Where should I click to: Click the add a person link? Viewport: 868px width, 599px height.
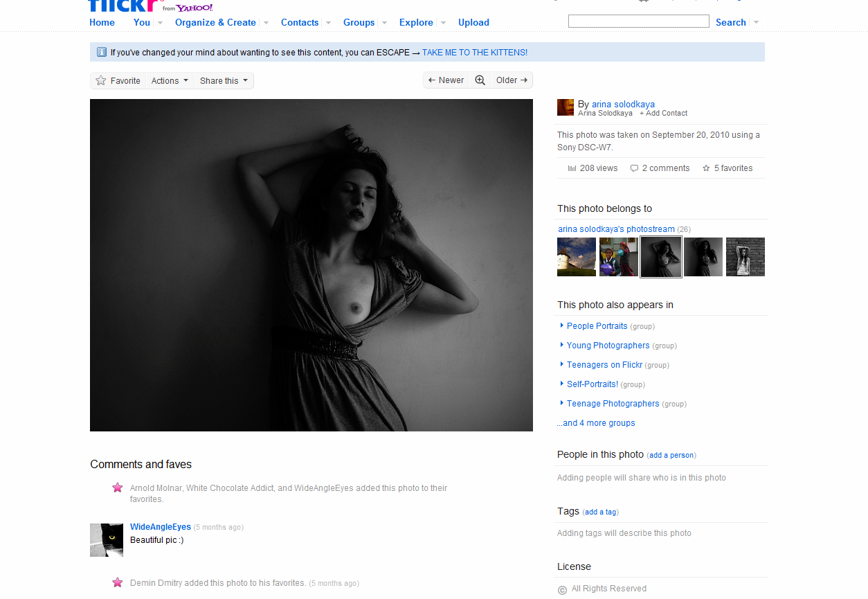tap(671, 456)
